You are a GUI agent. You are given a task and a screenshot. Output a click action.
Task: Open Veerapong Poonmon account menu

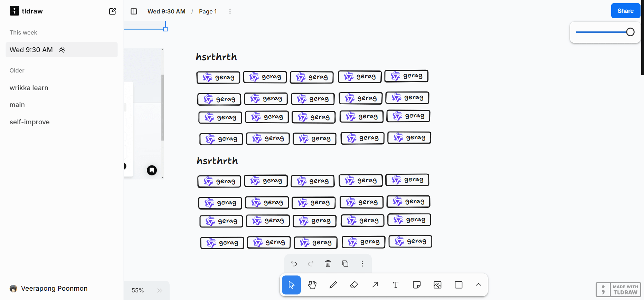(x=48, y=288)
